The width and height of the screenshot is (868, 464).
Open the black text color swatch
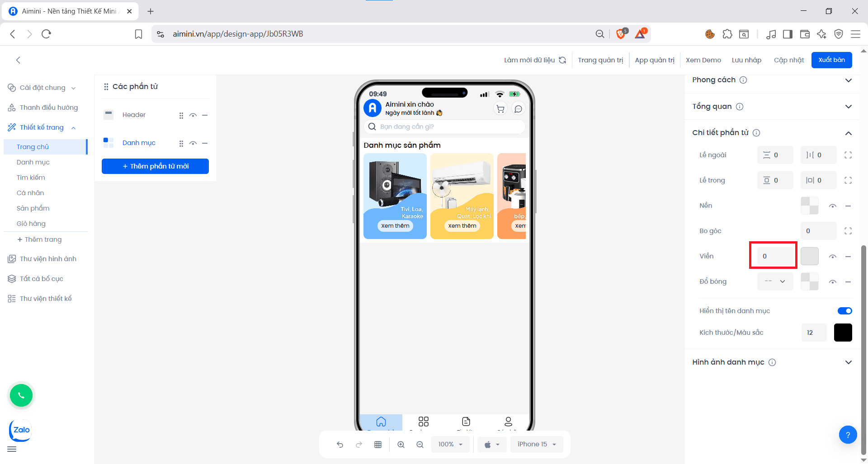click(x=843, y=333)
